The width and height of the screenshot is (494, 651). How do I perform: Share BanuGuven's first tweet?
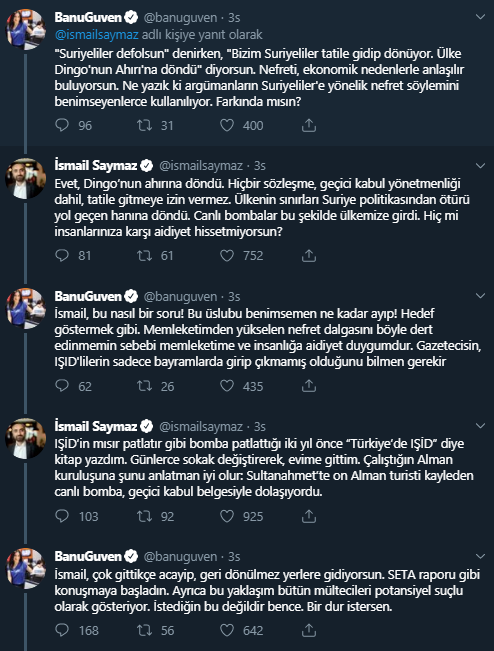308,125
